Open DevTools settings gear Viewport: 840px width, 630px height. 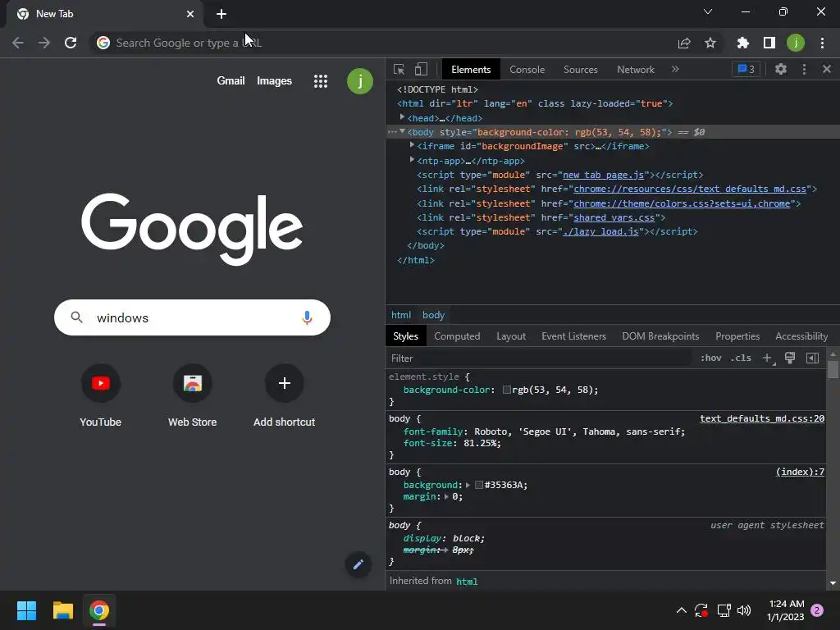pos(781,69)
